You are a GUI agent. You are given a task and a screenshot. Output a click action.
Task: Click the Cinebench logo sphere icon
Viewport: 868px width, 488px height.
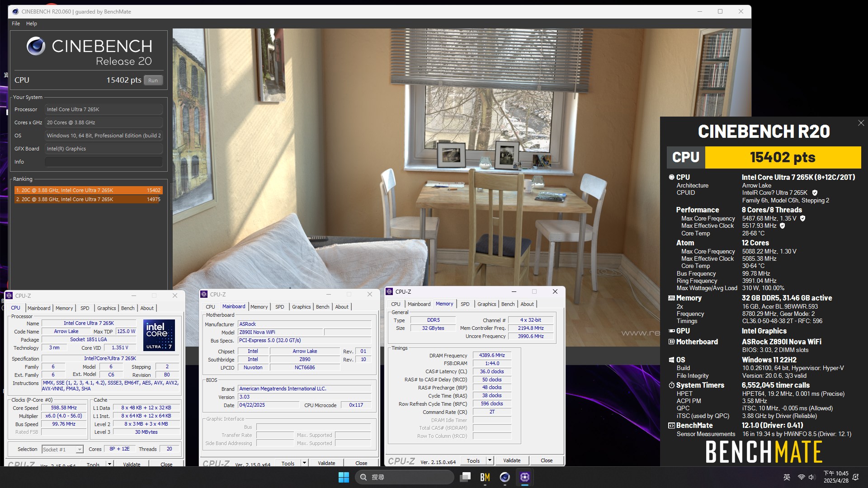coord(36,46)
